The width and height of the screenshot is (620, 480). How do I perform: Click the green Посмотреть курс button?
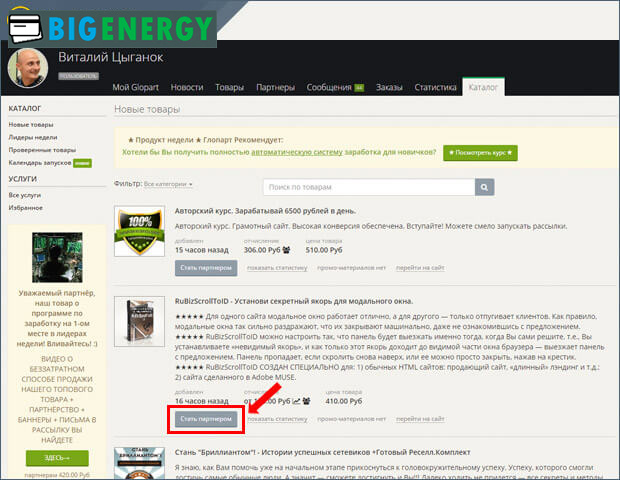click(x=480, y=153)
